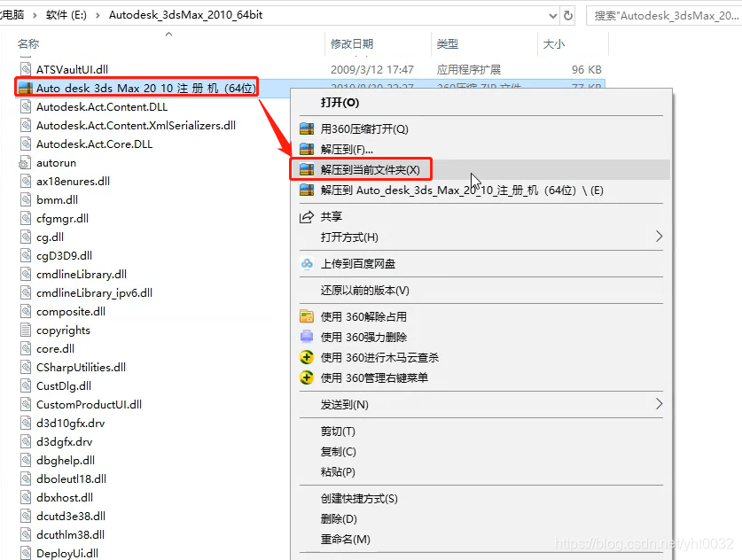Select the file dboleutl18.dll
Viewport: 742px width, 560px height.
tap(71, 478)
